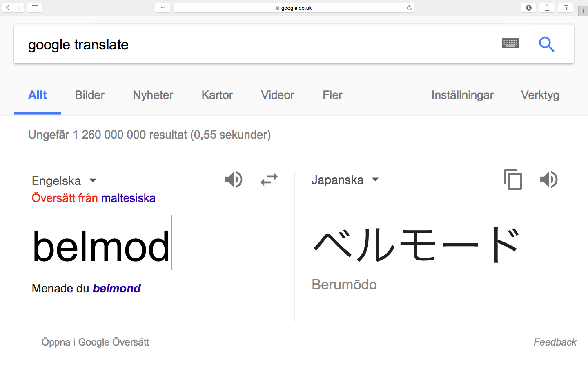Open the Safari downloads button
Image resolution: width=588 pixels, height=368 pixels.
[528, 8]
